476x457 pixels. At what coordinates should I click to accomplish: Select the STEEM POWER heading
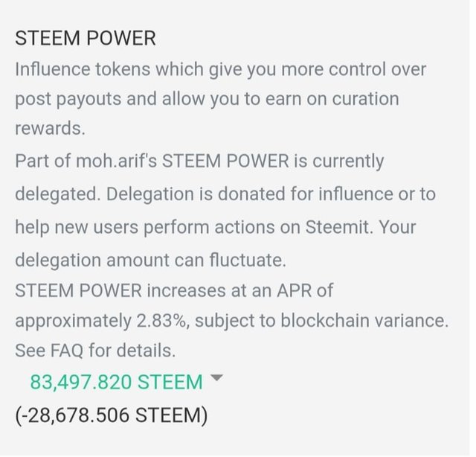point(86,39)
